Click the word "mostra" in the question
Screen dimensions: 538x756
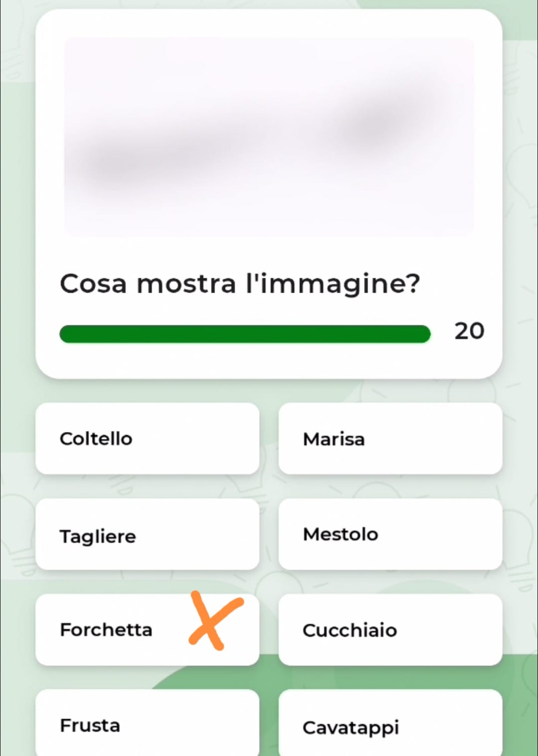186,284
